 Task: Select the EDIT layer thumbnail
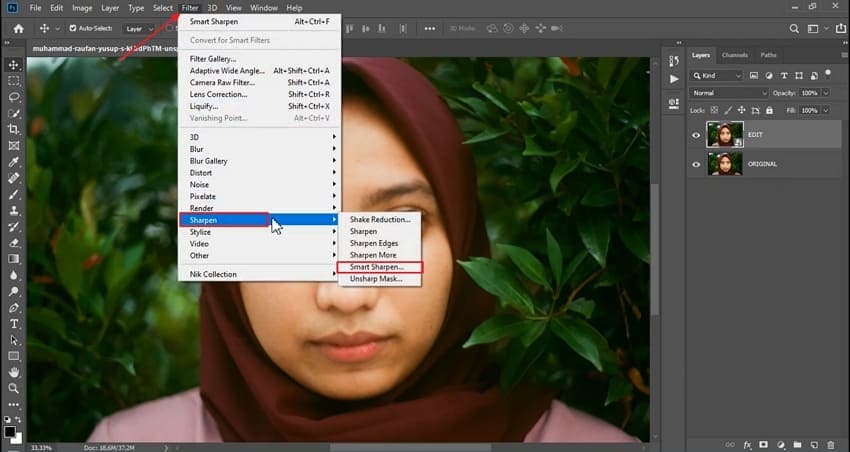725,134
